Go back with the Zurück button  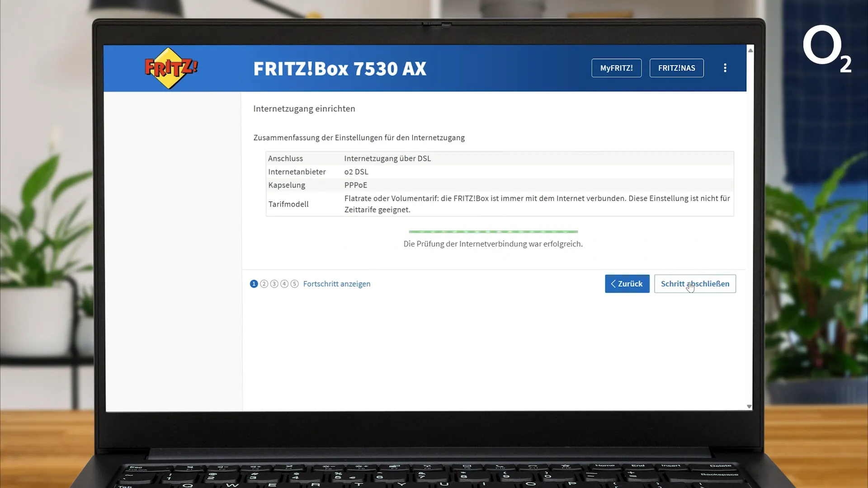[627, 284]
